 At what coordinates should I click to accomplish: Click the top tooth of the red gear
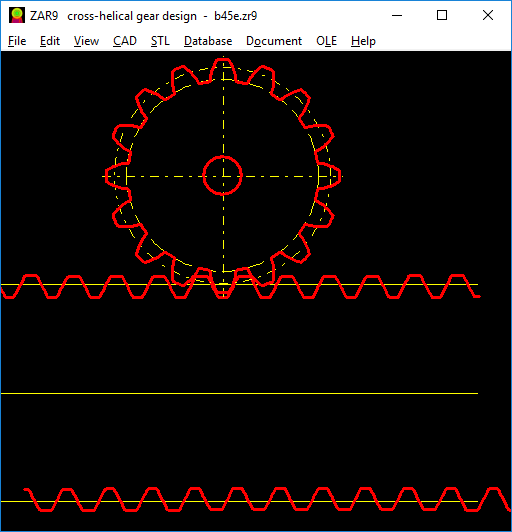pyautogui.click(x=223, y=70)
